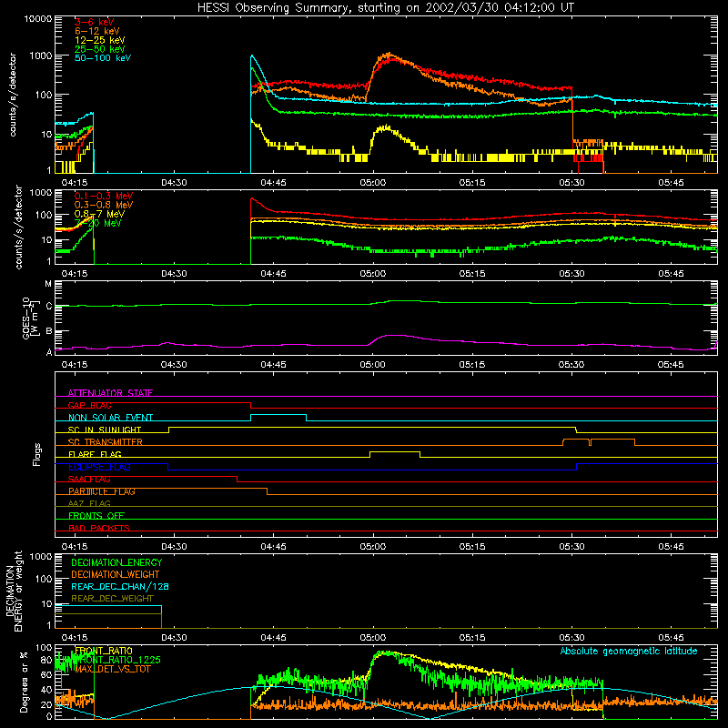Click the FRONT_RATIO_1225 legend label
Screen dimensions: 728x728
click(117, 660)
